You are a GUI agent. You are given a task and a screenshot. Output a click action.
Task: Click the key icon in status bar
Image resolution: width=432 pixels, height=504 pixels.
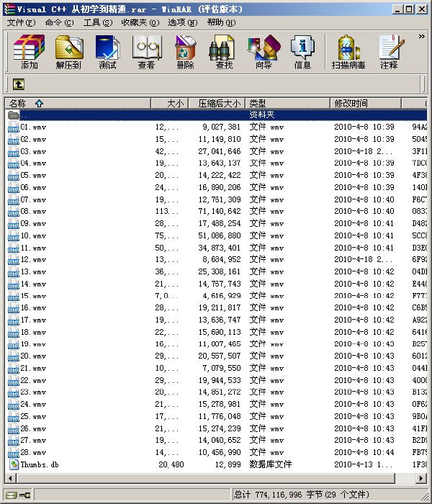click(x=24, y=495)
